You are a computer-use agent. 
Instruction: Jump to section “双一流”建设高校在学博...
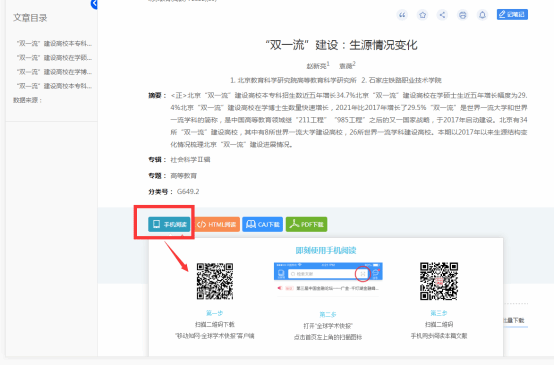click(54, 72)
